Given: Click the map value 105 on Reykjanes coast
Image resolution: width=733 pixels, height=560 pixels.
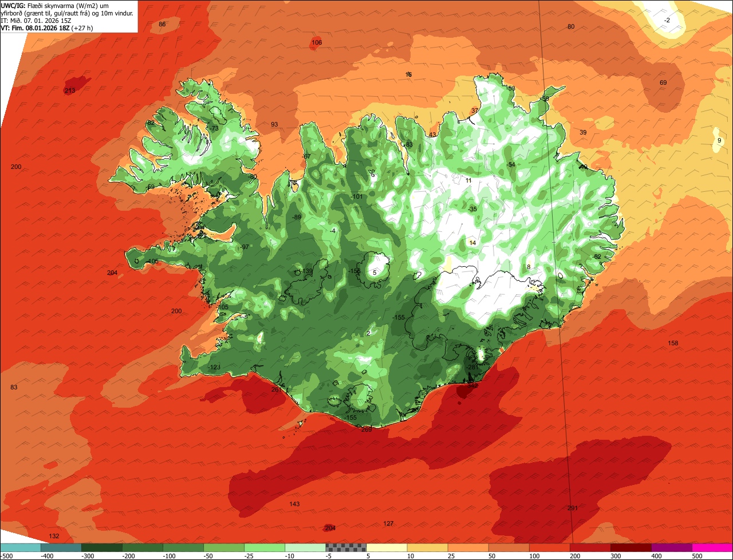Looking at the screenshot, I should [x=223, y=307].
